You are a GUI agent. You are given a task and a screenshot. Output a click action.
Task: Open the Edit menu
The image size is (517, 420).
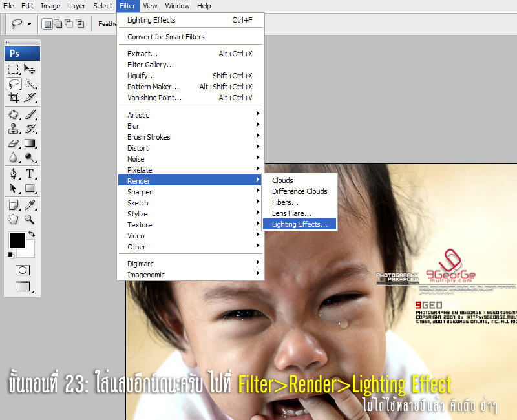(27, 6)
